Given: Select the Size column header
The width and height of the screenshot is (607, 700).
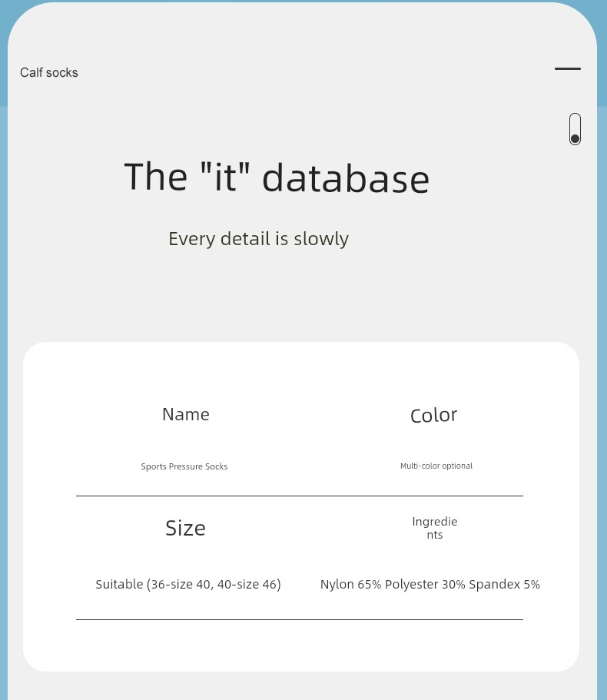Looking at the screenshot, I should 185,528.
